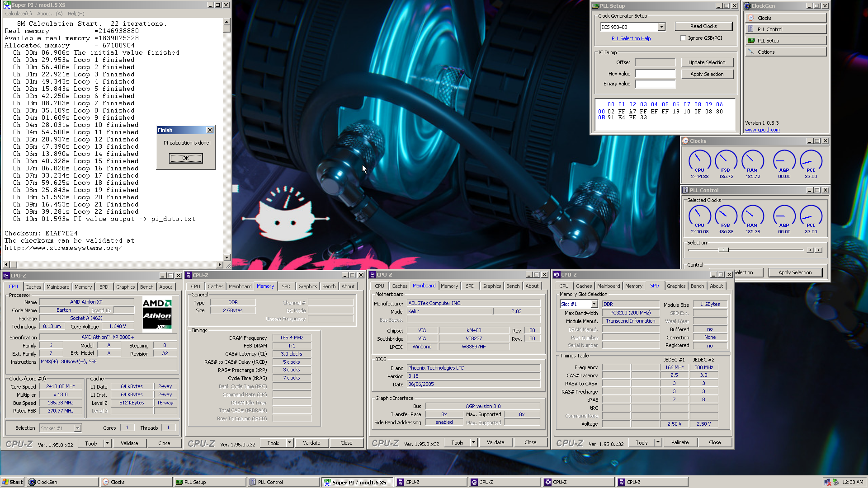Click the PLL Control icon in ClockGen
This screenshot has width=868, height=488.
[751, 29]
